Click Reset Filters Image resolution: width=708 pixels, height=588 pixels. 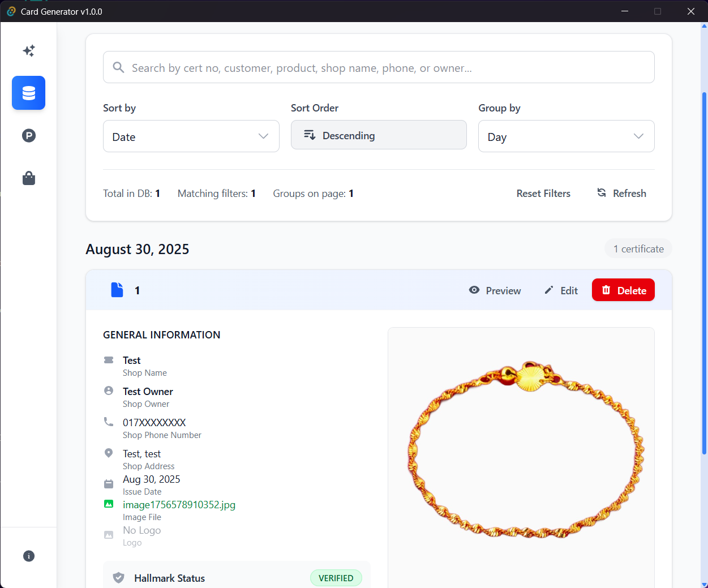543,194
